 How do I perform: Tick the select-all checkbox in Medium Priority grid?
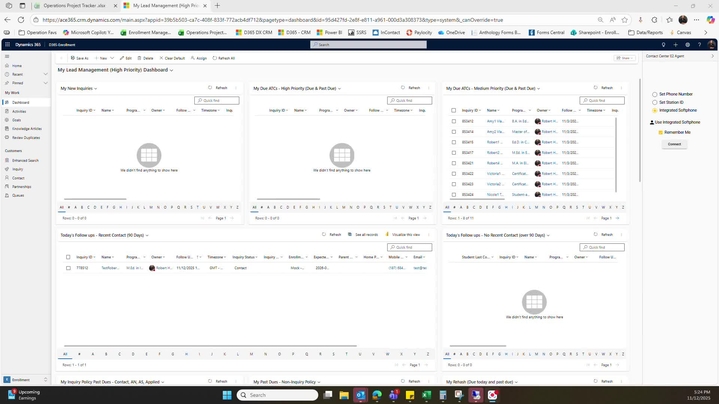point(453,110)
